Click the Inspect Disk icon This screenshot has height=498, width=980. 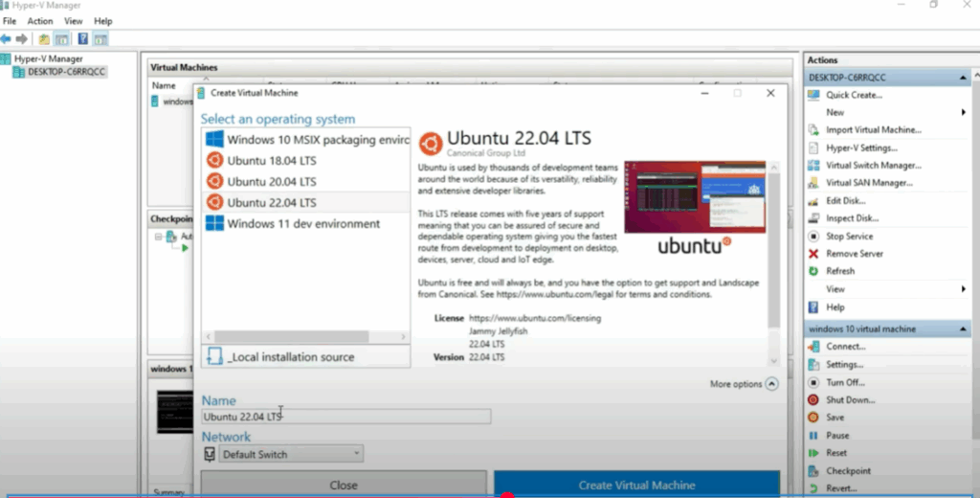click(813, 218)
